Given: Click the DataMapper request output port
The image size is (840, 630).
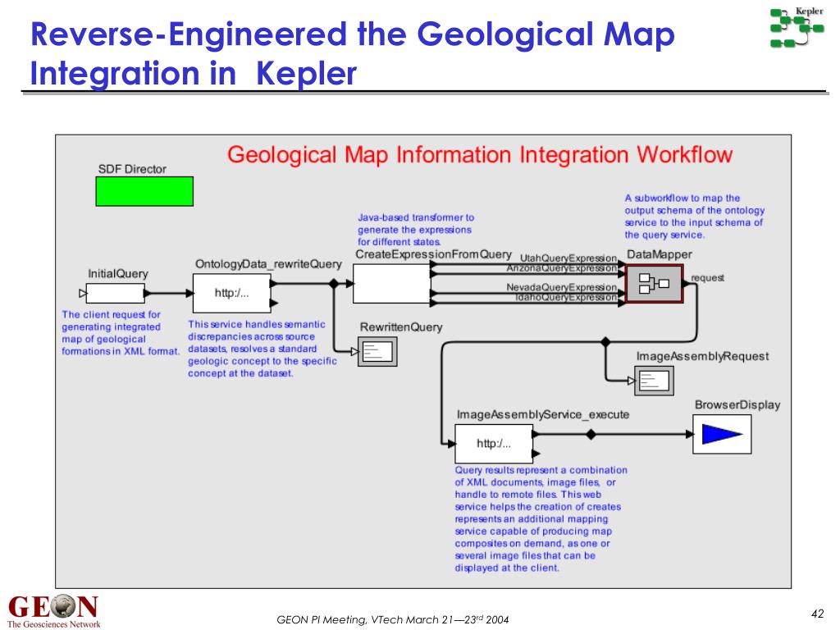Looking at the screenshot, I should [x=686, y=283].
